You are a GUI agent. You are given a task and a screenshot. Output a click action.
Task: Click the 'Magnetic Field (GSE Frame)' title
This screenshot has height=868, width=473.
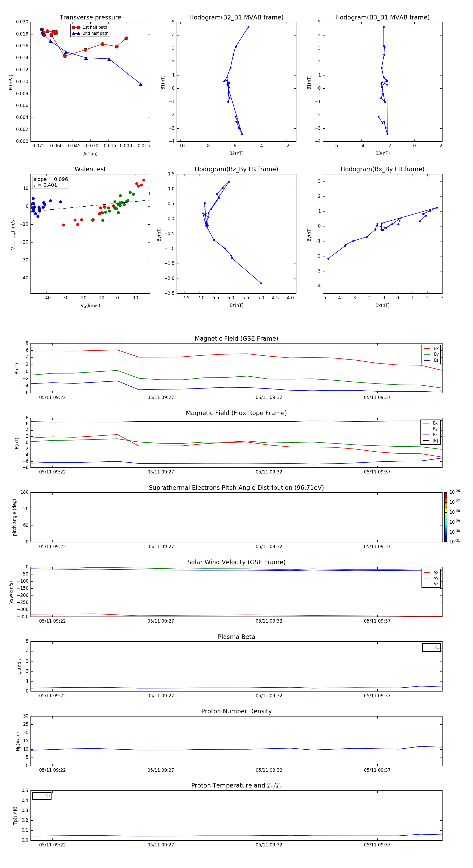point(236,339)
